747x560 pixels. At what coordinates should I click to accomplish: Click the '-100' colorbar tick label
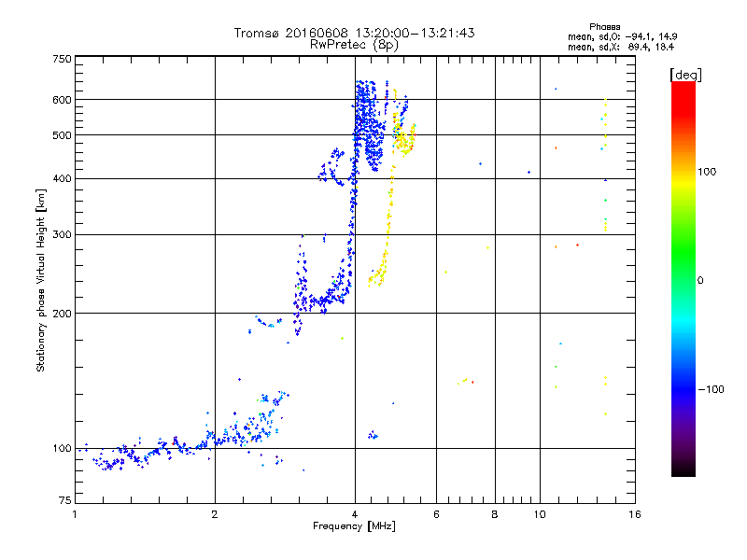[712, 389]
